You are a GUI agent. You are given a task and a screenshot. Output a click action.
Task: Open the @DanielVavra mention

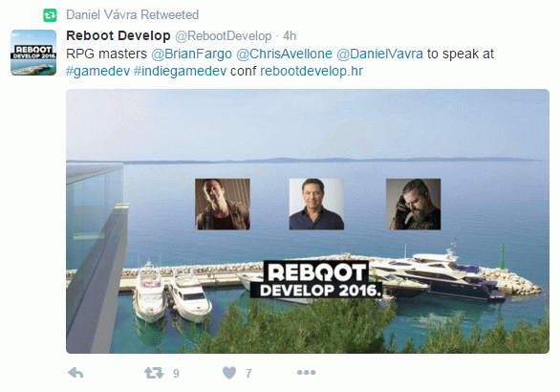coord(379,54)
